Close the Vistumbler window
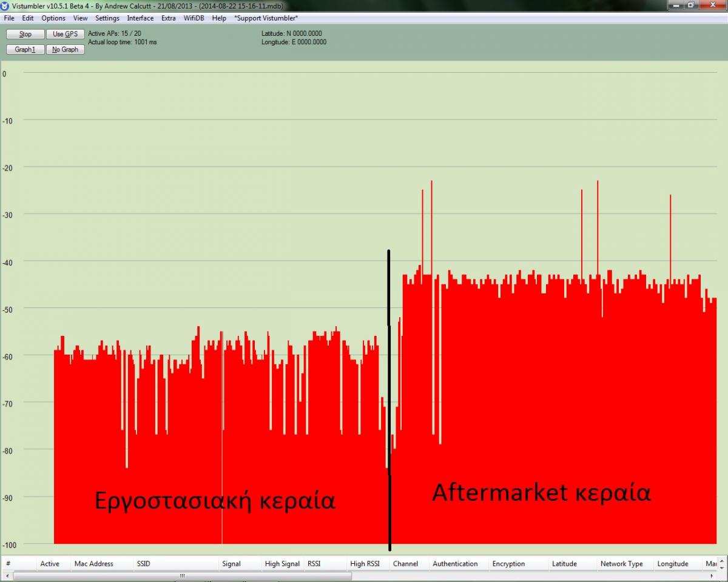Viewport: 728px width, 582px height. click(x=713, y=5)
